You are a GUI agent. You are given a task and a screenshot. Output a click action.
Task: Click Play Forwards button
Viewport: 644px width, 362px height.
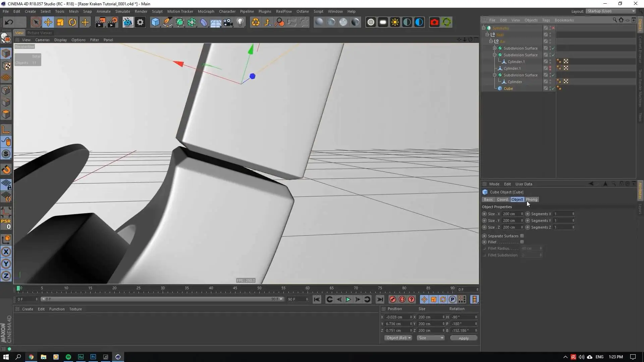coord(348,299)
